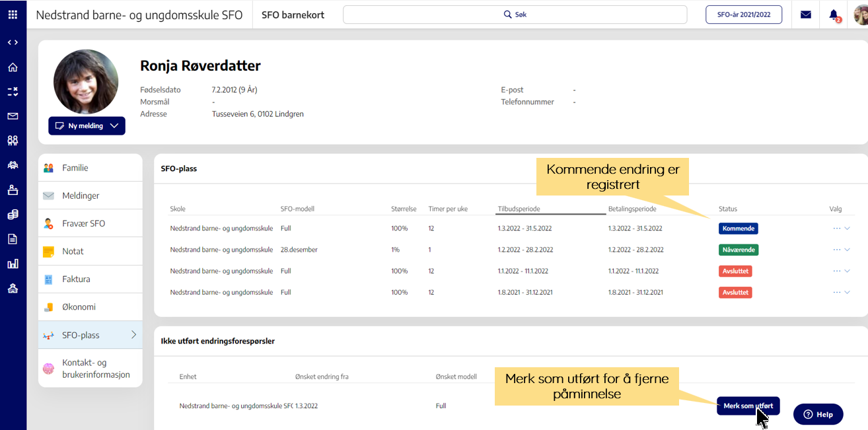Open Kontakt- og brukerinformasjon menu item
The width and height of the screenshot is (868, 430).
pyautogui.click(x=90, y=369)
